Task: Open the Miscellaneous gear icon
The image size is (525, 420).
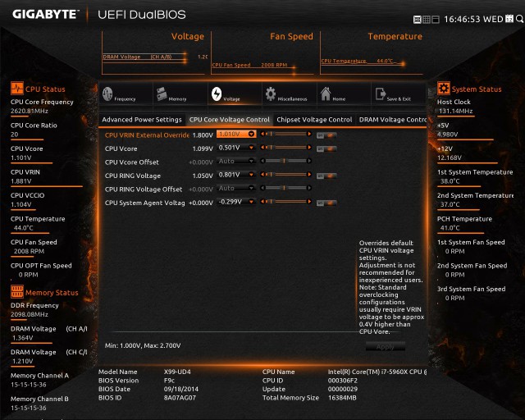Action: (x=271, y=94)
